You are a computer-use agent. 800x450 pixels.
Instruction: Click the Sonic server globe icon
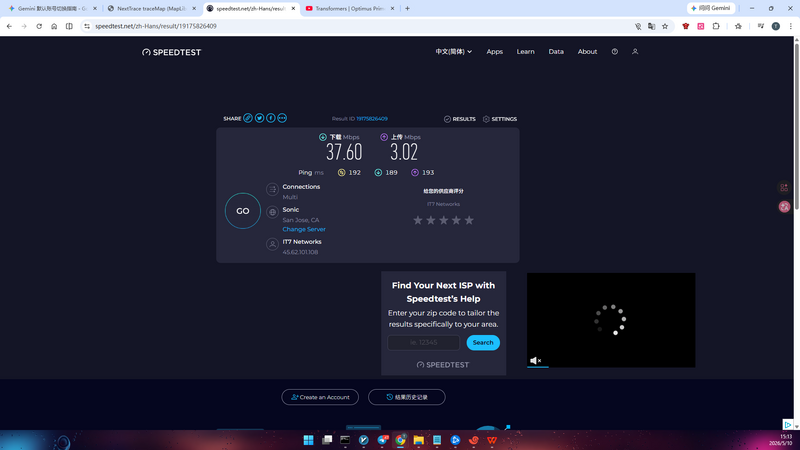pyautogui.click(x=272, y=212)
